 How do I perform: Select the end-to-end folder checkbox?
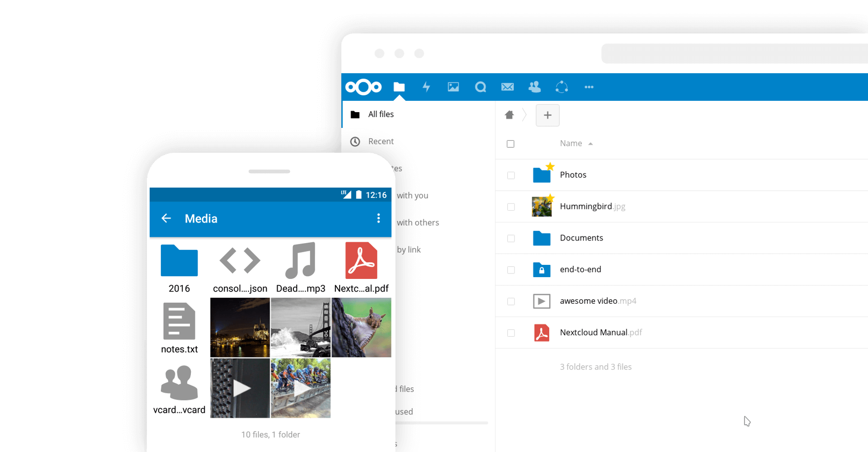[511, 270]
